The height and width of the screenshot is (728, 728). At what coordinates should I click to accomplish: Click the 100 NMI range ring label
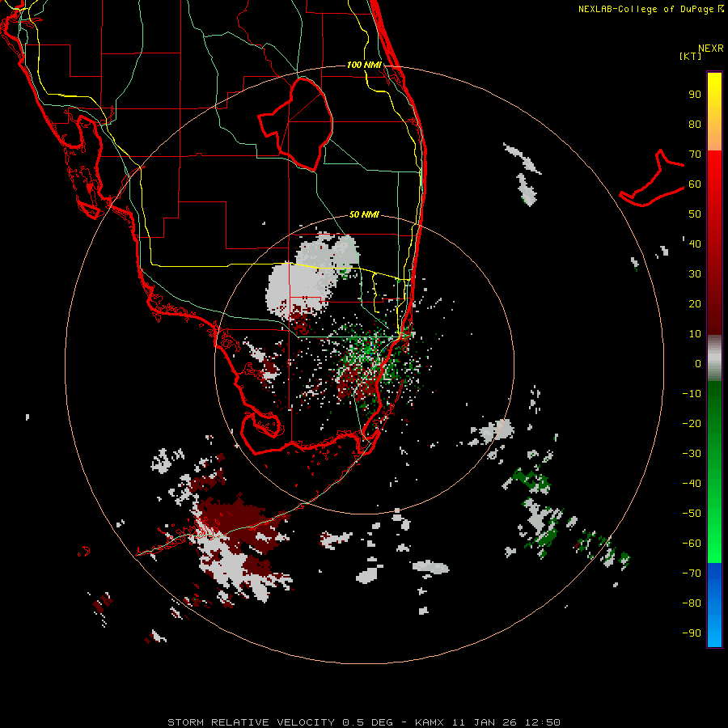364,65
